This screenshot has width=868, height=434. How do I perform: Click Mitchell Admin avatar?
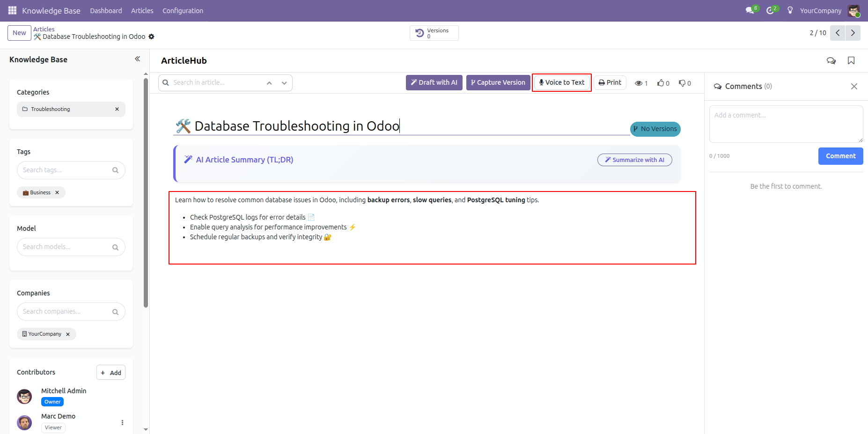coord(24,397)
